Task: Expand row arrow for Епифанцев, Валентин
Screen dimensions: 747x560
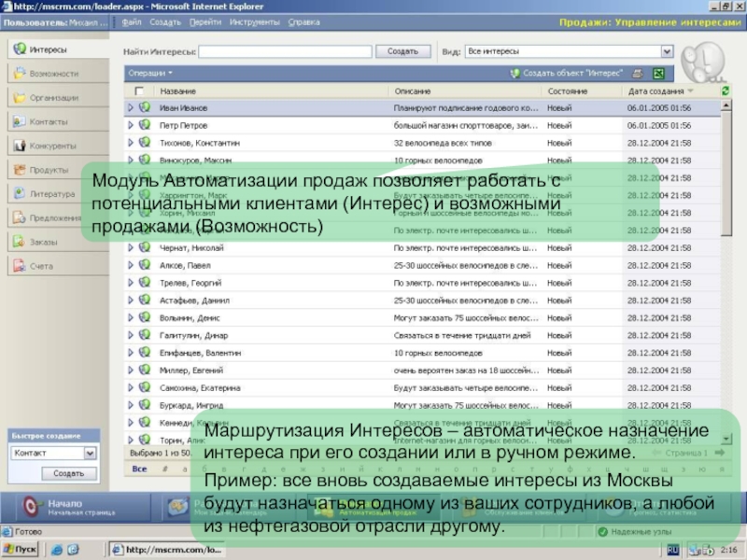Action: (131, 353)
